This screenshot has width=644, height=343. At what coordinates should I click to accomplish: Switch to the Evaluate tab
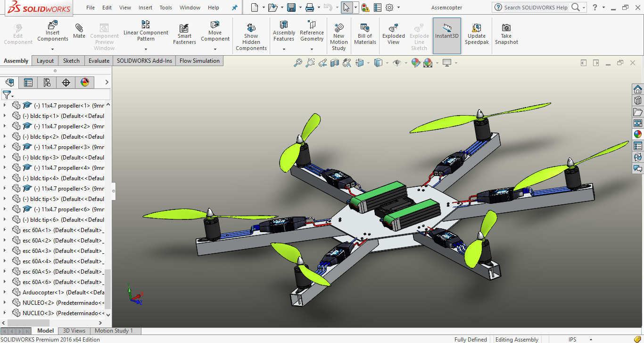(99, 61)
